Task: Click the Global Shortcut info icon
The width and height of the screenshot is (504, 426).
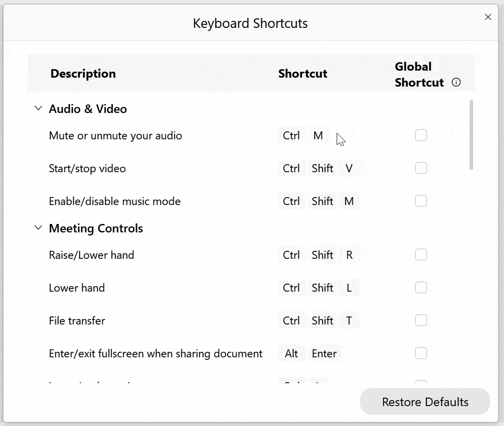Action: pos(456,83)
